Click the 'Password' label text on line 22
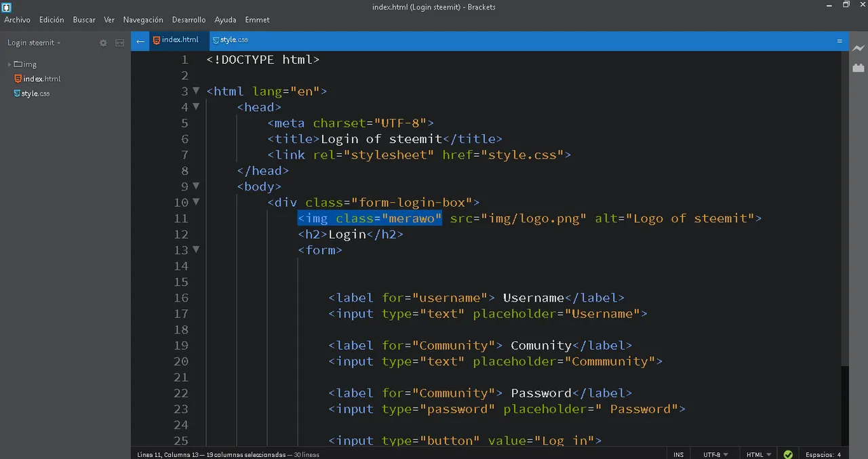Viewport: 868px width, 459px height. tap(541, 393)
